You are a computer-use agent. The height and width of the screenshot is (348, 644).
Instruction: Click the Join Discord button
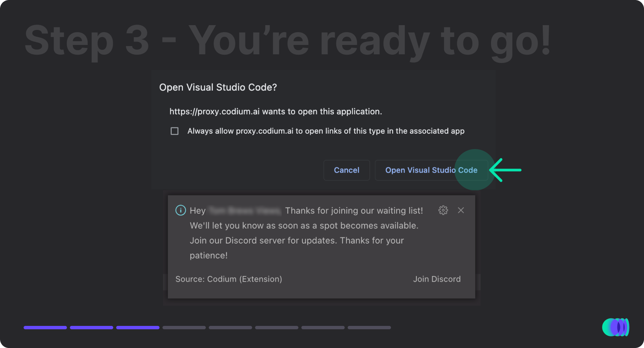click(437, 279)
